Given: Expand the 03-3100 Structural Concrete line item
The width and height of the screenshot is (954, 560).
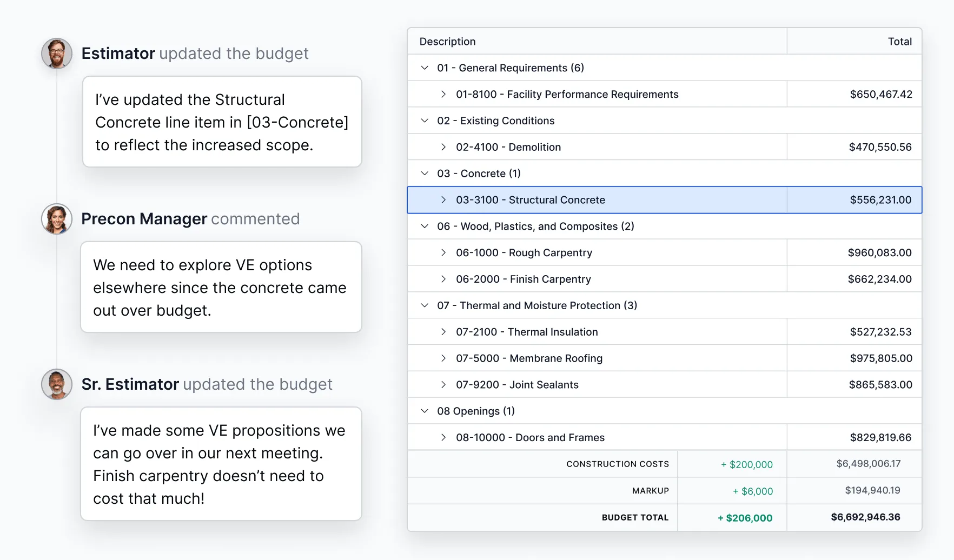Looking at the screenshot, I should tap(443, 199).
